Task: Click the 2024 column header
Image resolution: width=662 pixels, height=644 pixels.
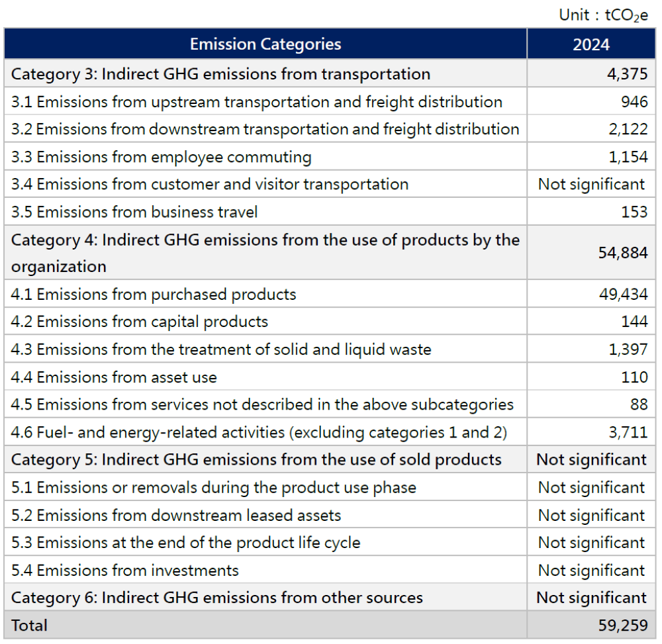Action: (591, 44)
